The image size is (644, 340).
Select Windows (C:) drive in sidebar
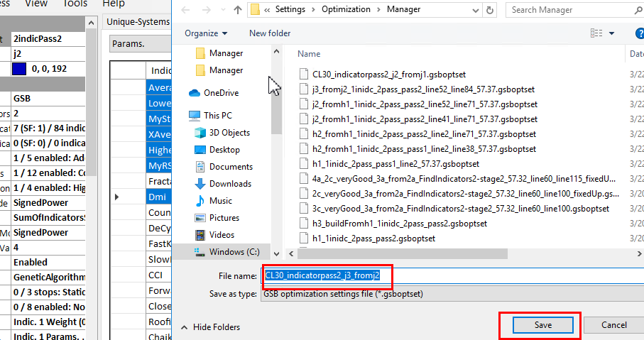[x=234, y=252]
